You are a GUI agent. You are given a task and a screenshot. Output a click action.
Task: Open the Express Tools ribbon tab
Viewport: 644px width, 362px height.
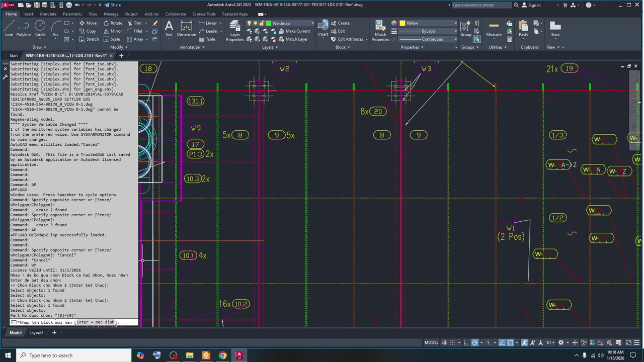tap(204, 14)
